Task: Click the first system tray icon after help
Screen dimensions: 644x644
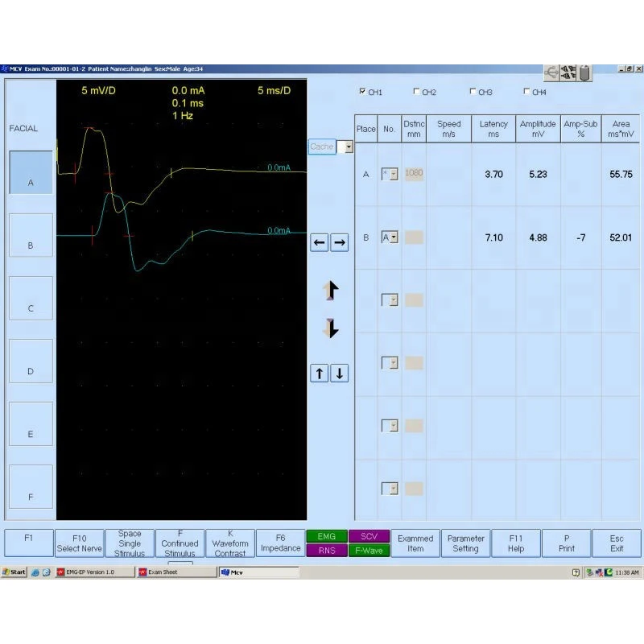Action: click(590, 572)
